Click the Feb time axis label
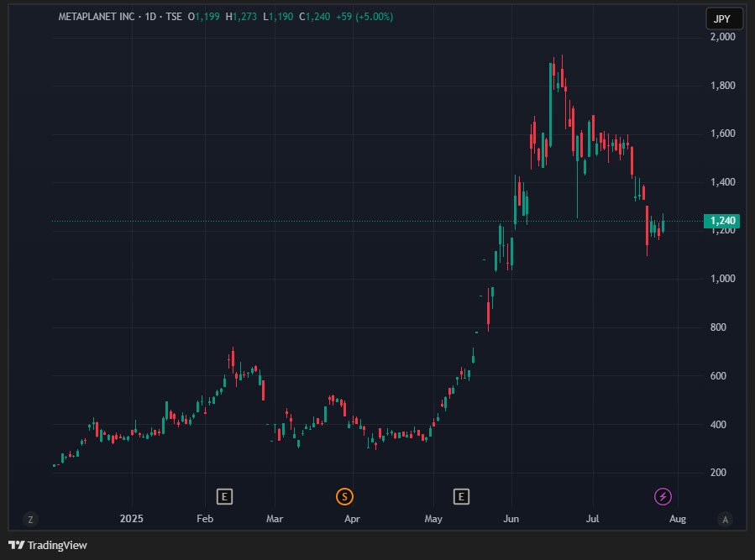Screen dimensions: 755x560 click(x=205, y=519)
